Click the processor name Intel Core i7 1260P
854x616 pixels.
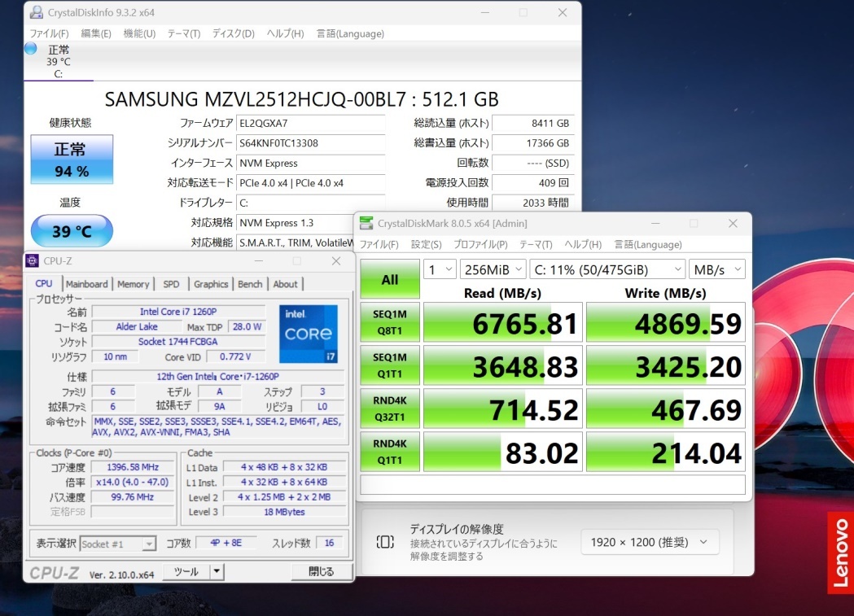[178, 312]
